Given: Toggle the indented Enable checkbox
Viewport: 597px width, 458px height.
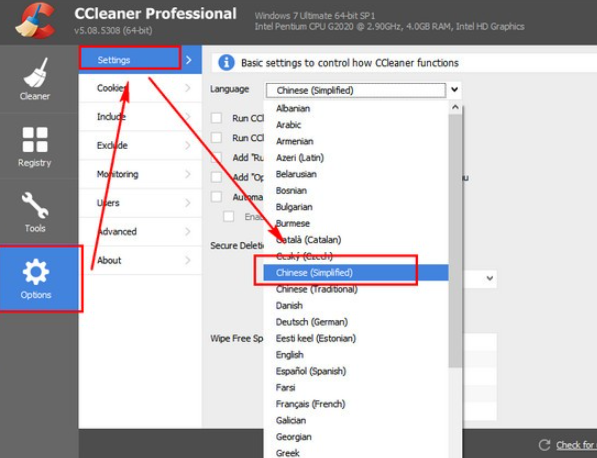Looking at the screenshot, I should [228, 216].
